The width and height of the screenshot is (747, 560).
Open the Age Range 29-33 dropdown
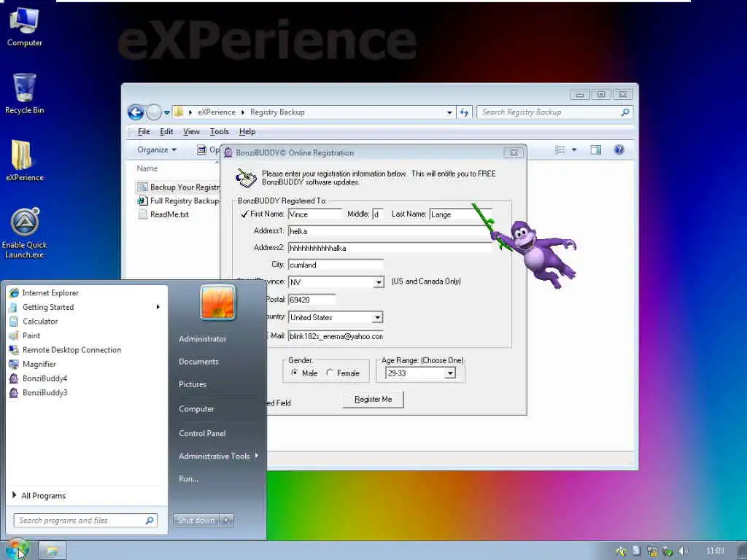[449, 373]
